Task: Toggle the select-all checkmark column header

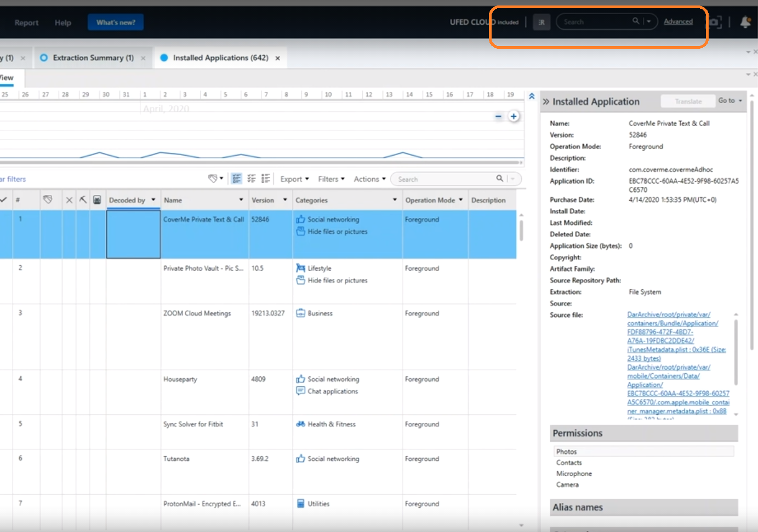Action: (4, 199)
